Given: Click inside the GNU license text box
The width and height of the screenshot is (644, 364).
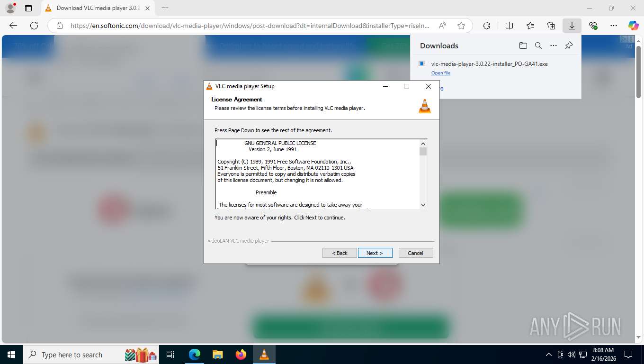Looking at the screenshot, I should [318, 174].
